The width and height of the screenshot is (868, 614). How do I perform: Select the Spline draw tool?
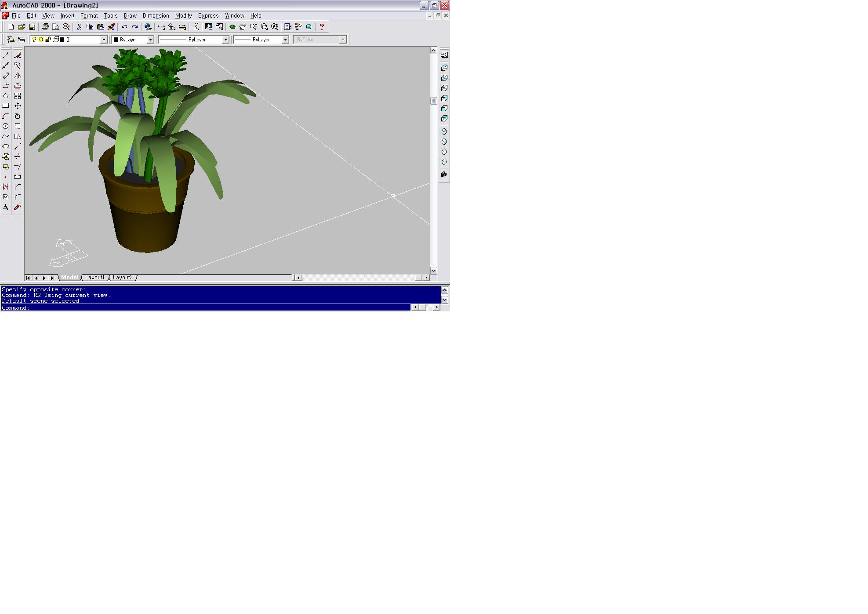(6, 136)
